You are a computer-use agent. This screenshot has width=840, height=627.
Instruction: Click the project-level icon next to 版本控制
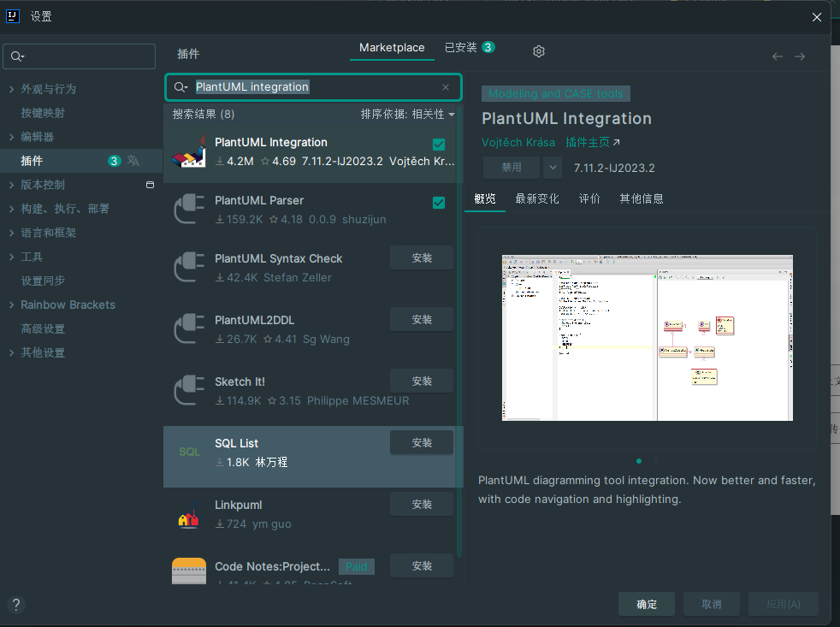(150, 185)
